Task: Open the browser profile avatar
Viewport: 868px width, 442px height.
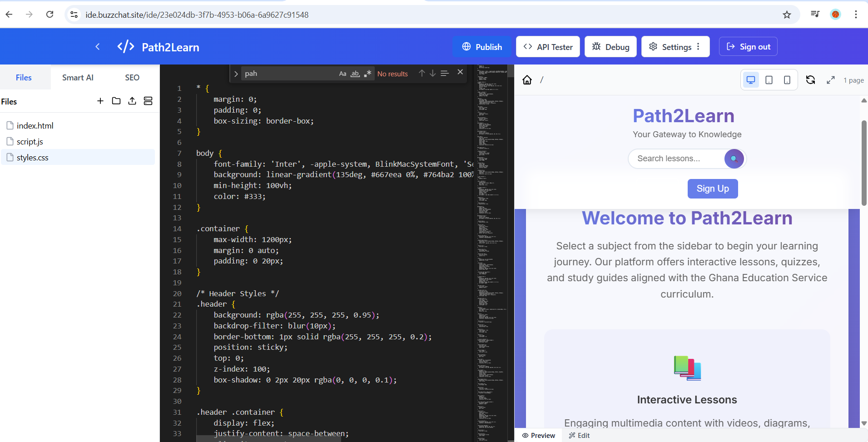Action: [x=835, y=15]
